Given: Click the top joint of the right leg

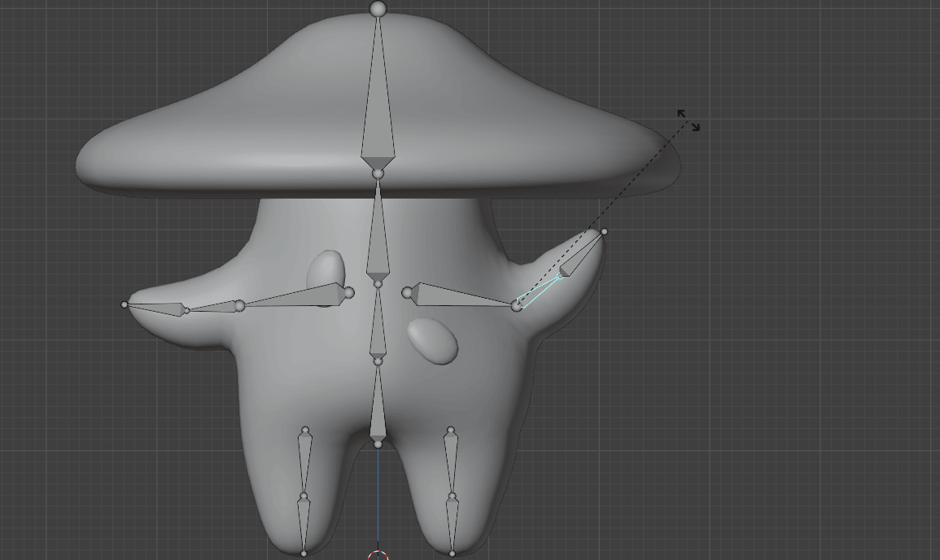Looking at the screenshot, I should click(x=450, y=430).
